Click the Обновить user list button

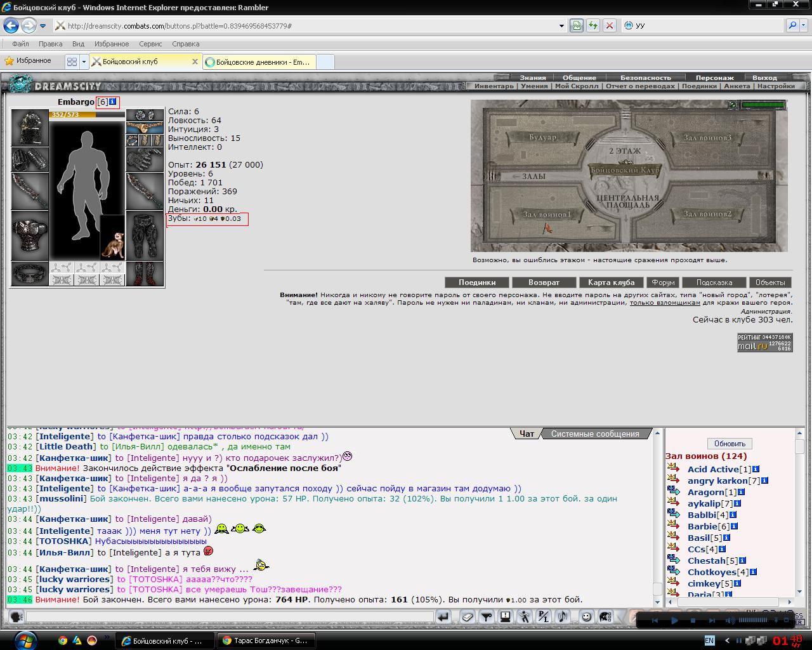click(x=730, y=444)
